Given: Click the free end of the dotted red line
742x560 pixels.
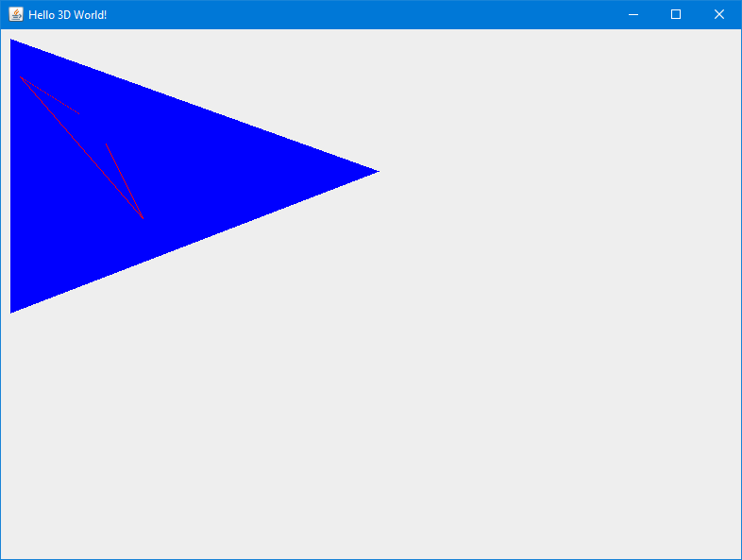Looking at the screenshot, I should coord(78,113).
